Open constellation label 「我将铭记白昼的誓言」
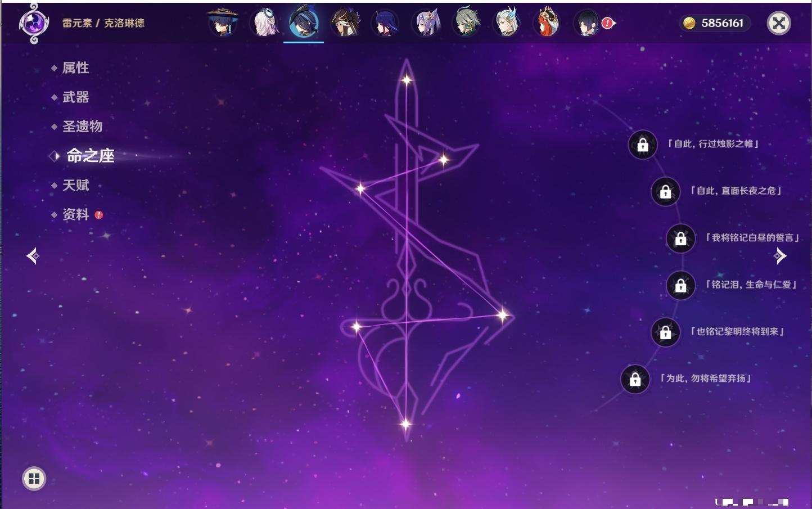 tap(752, 237)
